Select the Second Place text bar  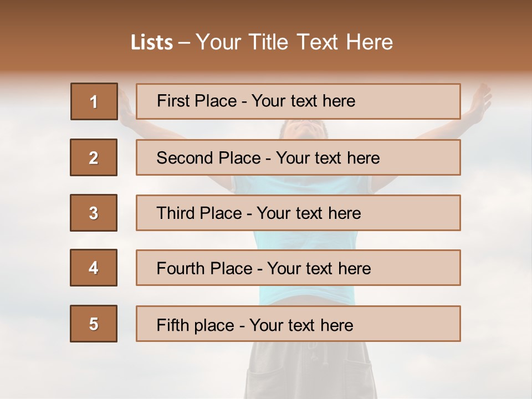pos(298,157)
